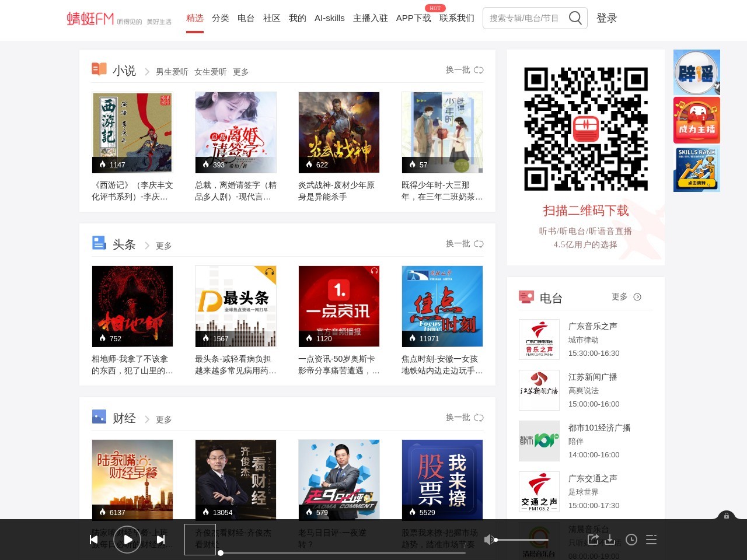Viewport: 747px width, 560px height.
Task: Open the 分类 navigation menu item
Action: [221, 18]
